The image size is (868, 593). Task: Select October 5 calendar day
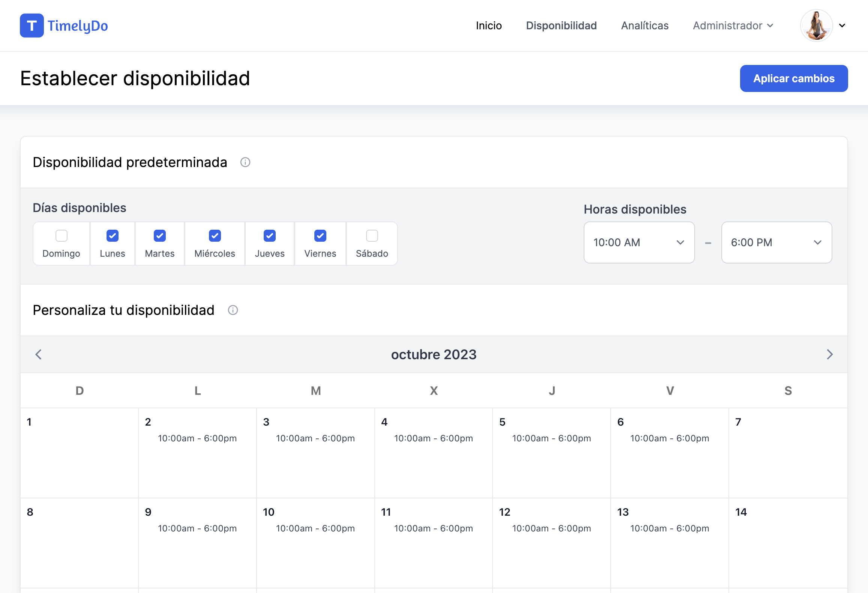pyautogui.click(x=552, y=453)
